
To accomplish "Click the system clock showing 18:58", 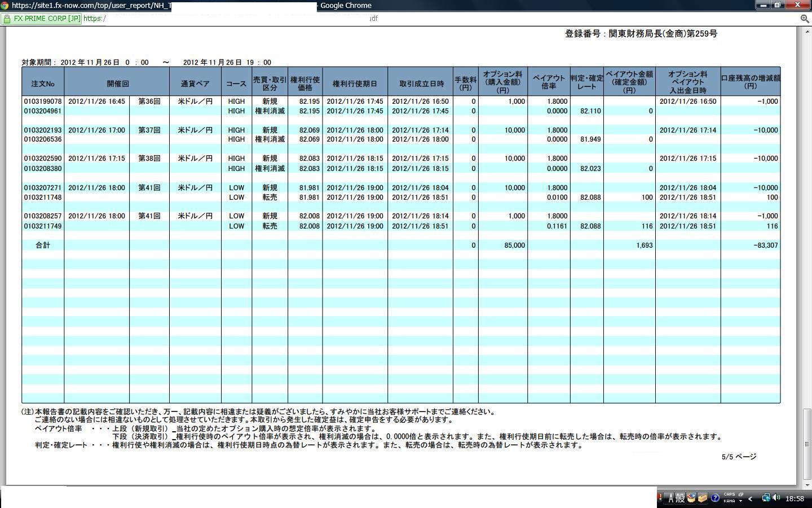I will pyautogui.click(x=795, y=498).
